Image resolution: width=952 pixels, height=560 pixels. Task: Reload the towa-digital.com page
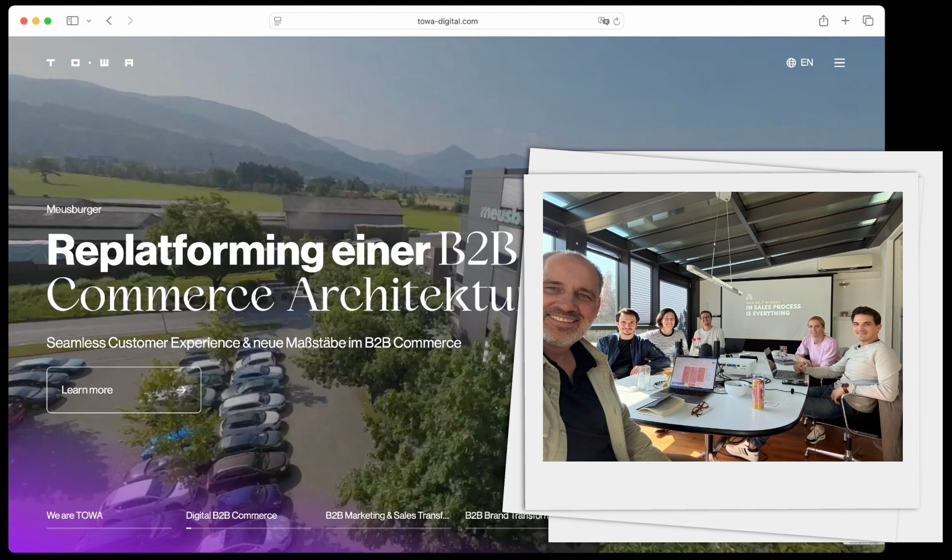[616, 21]
